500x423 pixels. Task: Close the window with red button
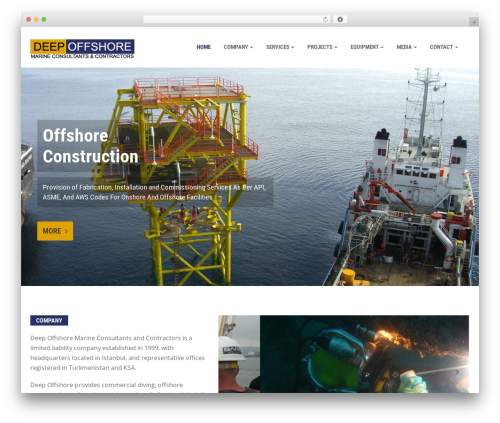[29, 20]
